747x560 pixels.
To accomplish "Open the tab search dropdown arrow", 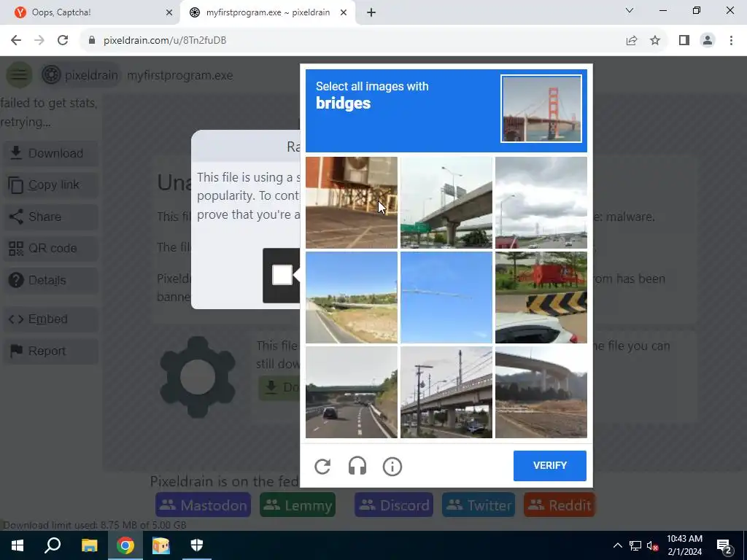I will [630, 10].
